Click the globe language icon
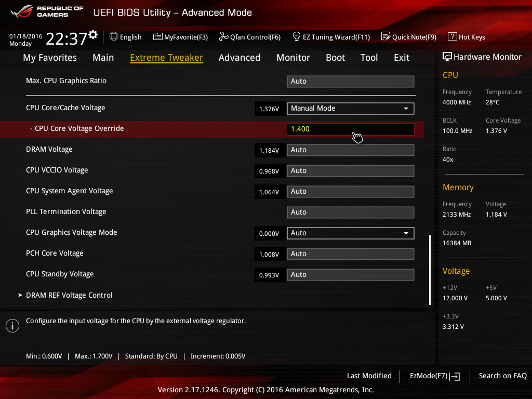 pyautogui.click(x=114, y=37)
